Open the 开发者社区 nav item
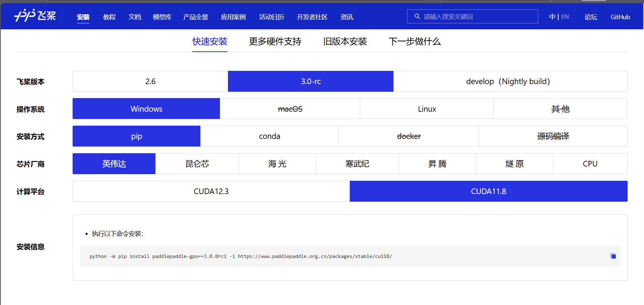This screenshot has width=644, height=305. tap(312, 17)
